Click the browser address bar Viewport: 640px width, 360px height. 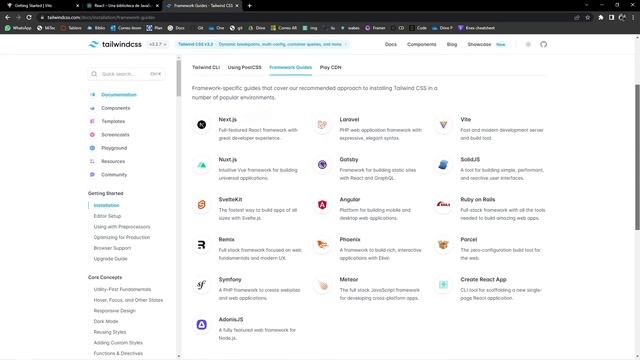[x=304, y=18]
